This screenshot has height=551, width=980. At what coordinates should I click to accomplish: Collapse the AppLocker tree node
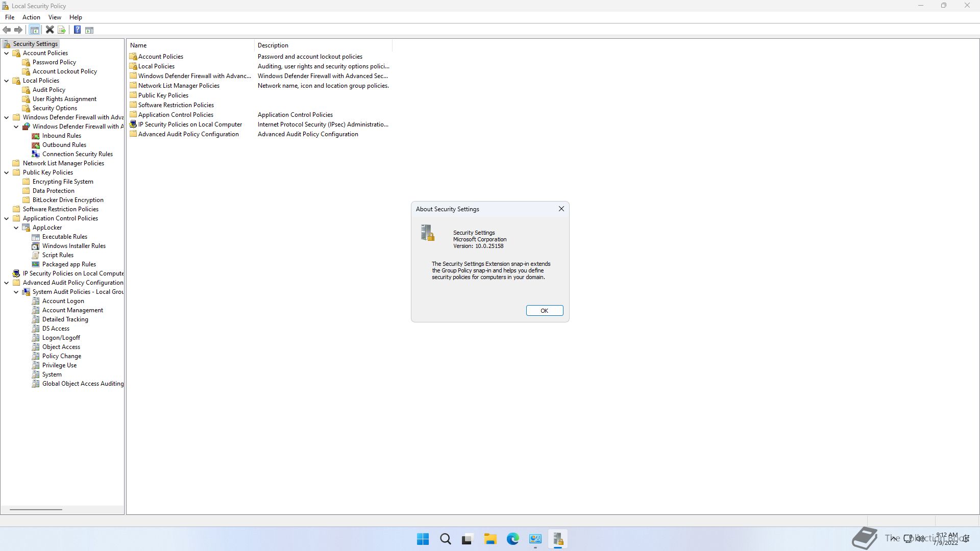click(16, 228)
